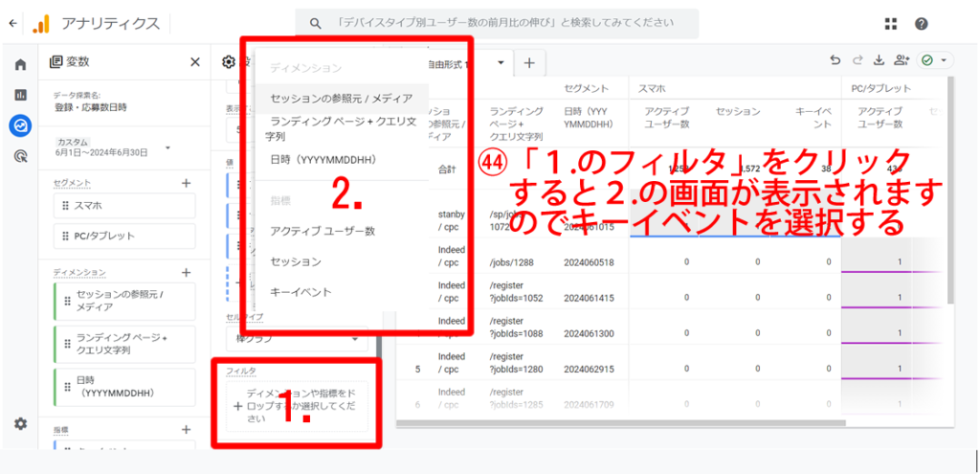Redo the last change
980x474 pixels.
857,60
